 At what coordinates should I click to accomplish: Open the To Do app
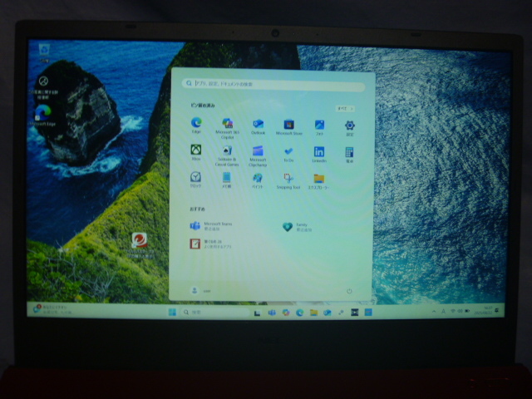tap(288, 155)
